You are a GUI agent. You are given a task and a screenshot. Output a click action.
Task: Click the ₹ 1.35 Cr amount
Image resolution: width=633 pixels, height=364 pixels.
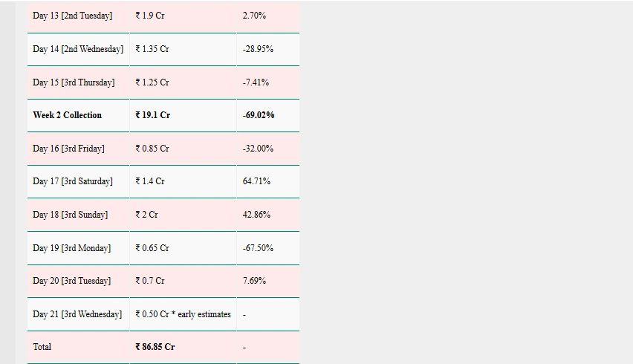pyautogui.click(x=152, y=49)
